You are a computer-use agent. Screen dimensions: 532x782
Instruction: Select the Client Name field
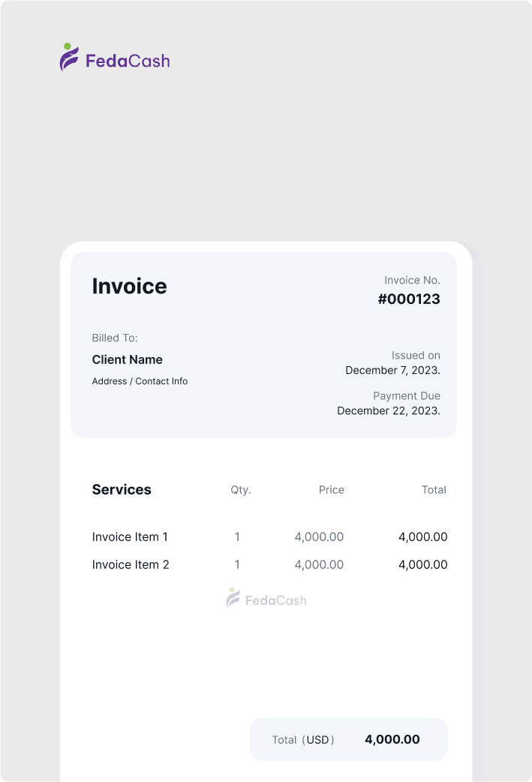pos(127,359)
